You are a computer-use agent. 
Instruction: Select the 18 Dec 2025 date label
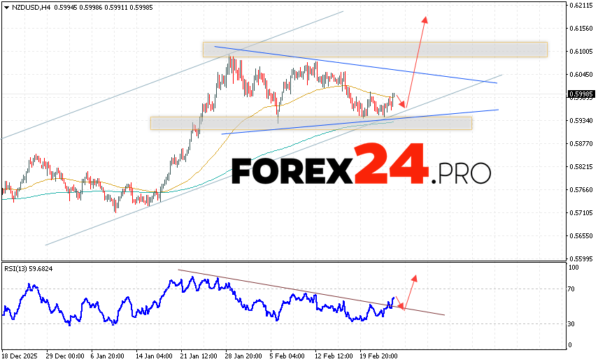click(20, 356)
